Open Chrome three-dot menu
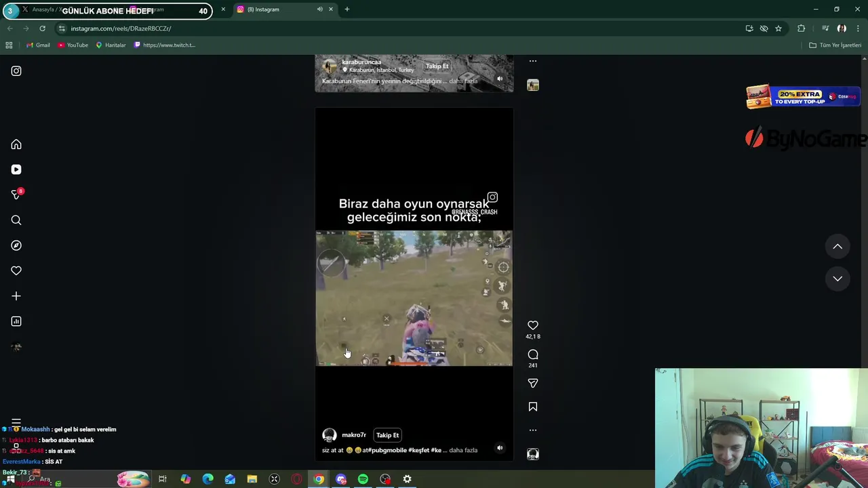Image resolution: width=868 pixels, height=488 pixels. 859,28
